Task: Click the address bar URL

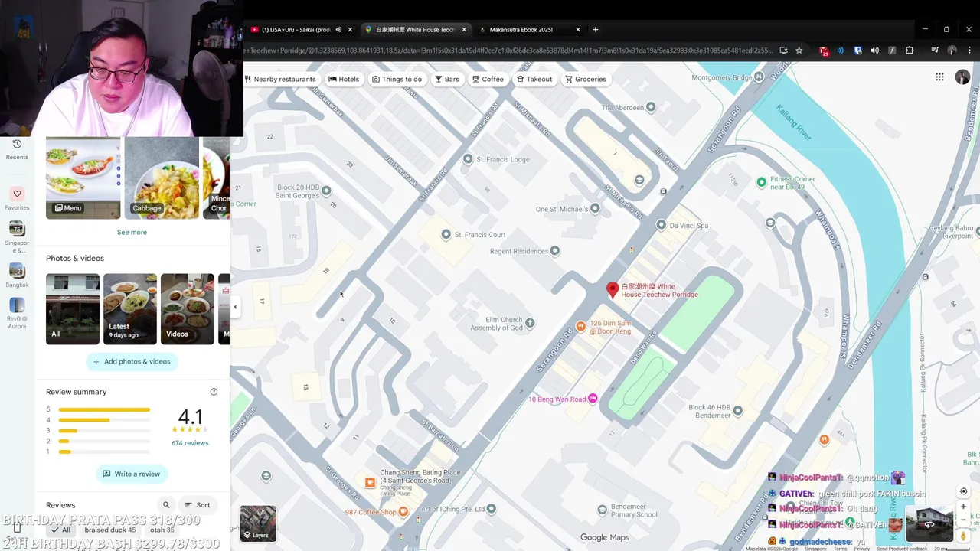Action: click(x=508, y=51)
